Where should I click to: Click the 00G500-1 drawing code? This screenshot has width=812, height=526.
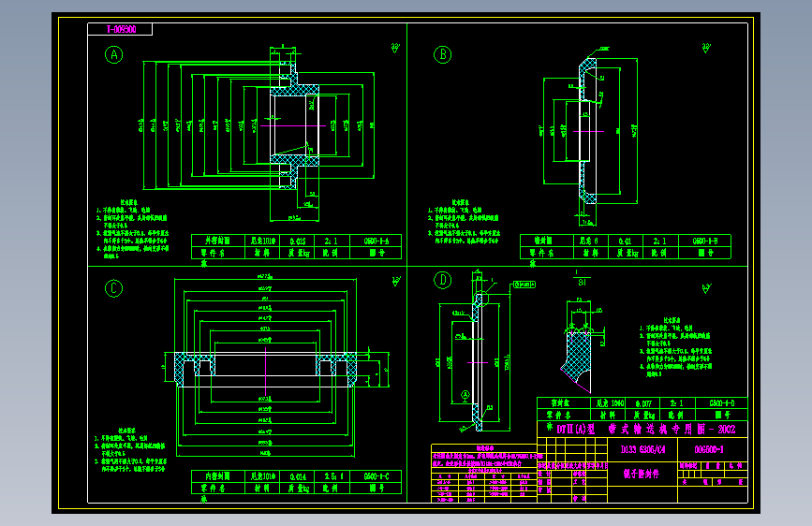[709, 449]
